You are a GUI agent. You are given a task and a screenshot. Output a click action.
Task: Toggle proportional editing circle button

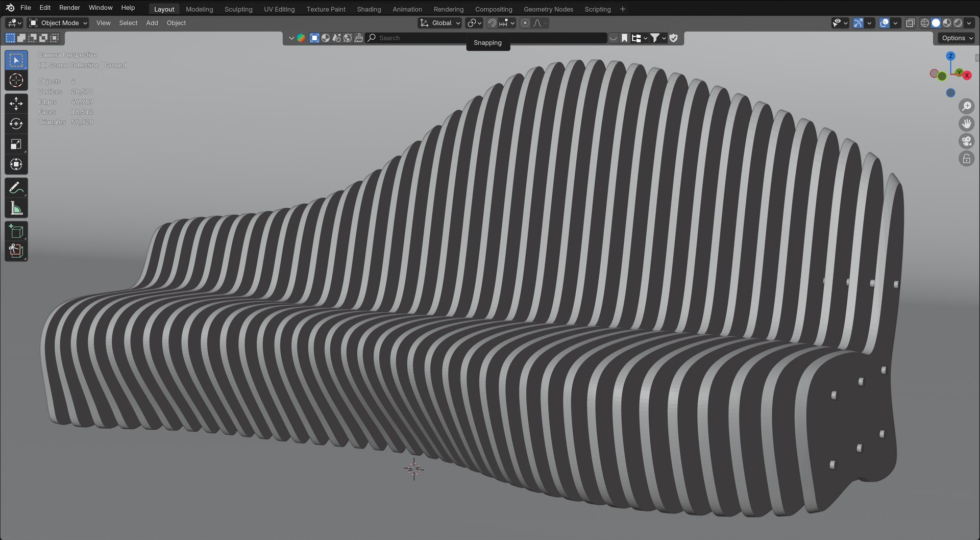click(525, 23)
